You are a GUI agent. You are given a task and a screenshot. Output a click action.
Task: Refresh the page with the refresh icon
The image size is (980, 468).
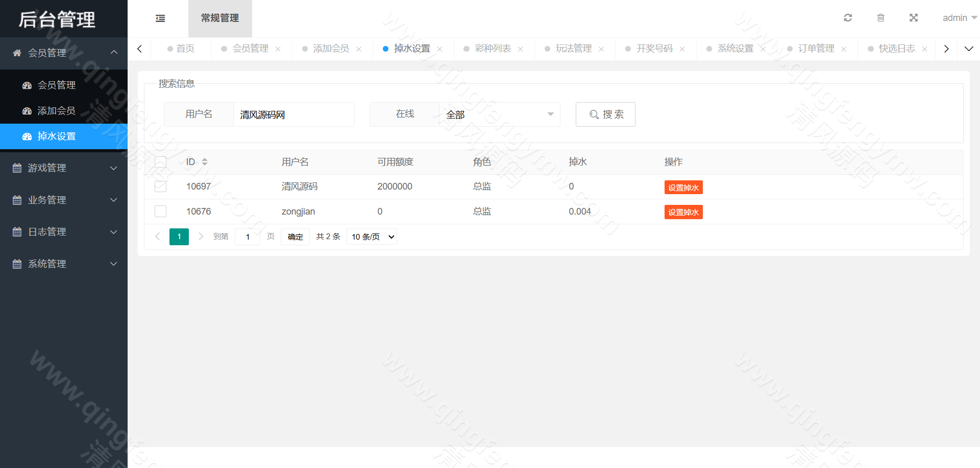[847, 17]
